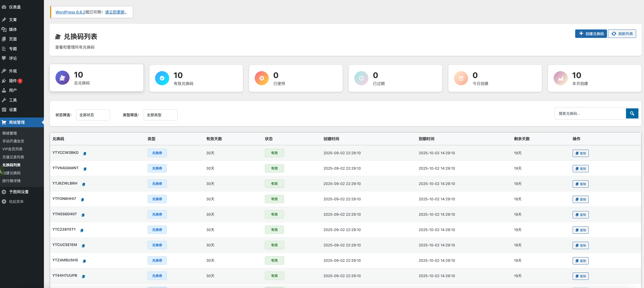Click the Create redemption code button
Image resolution: width=644 pixels, height=288 pixels.
(x=591, y=34)
